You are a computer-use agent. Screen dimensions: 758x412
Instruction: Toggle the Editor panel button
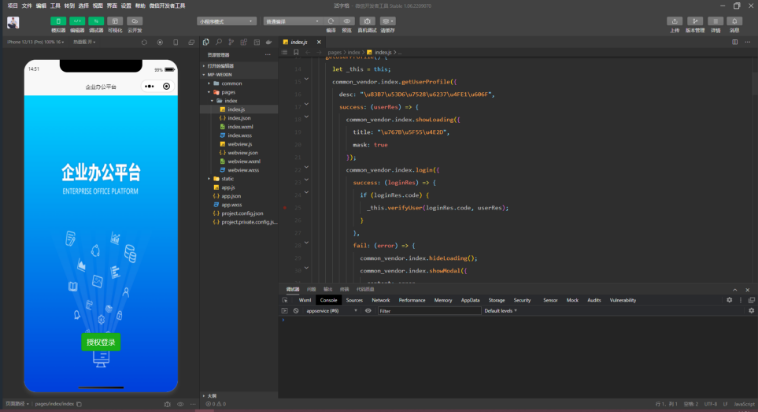pyautogui.click(x=77, y=21)
